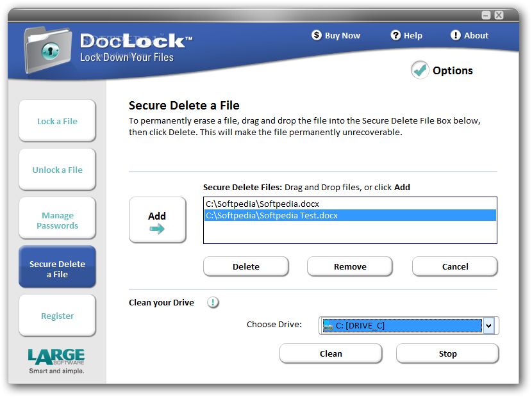Close the DocLock window
532x397 pixels.
coord(499,15)
